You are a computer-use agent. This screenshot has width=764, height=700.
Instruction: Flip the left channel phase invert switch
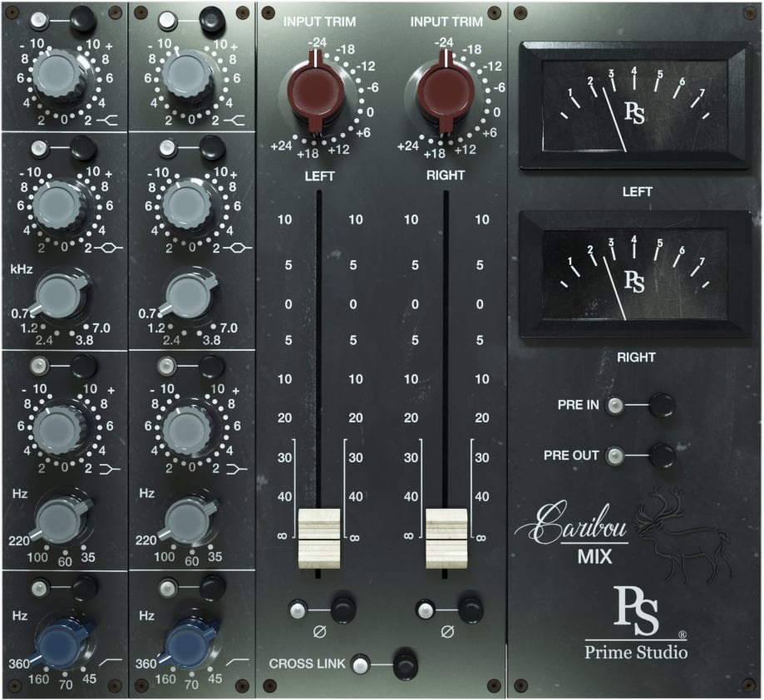tap(342, 610)
